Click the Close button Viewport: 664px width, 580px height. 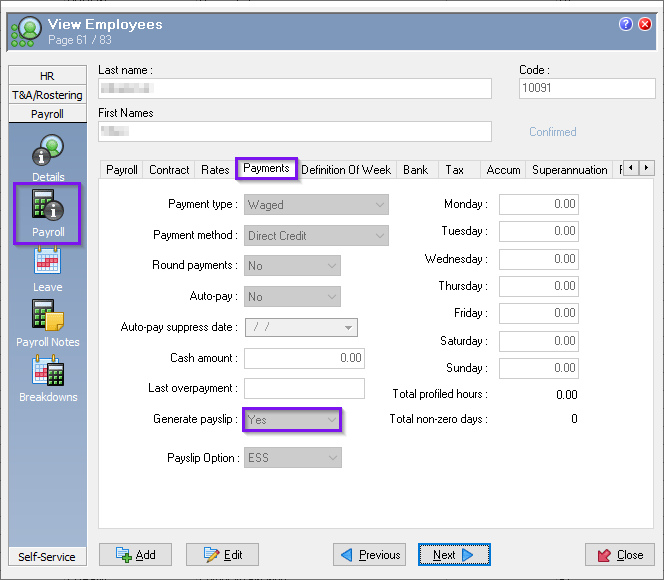pyautogui.click(x=620, y=555)
